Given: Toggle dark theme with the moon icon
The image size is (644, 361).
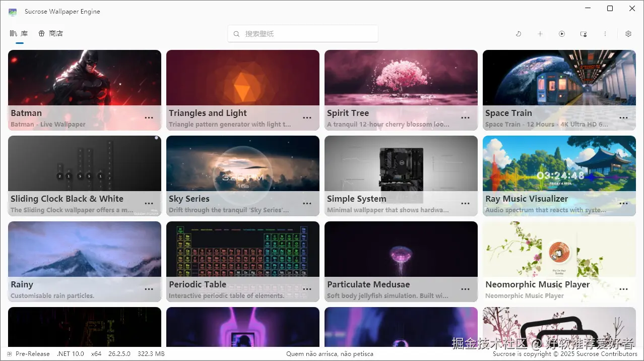Looking at the screenshot, I should (519, 34).
